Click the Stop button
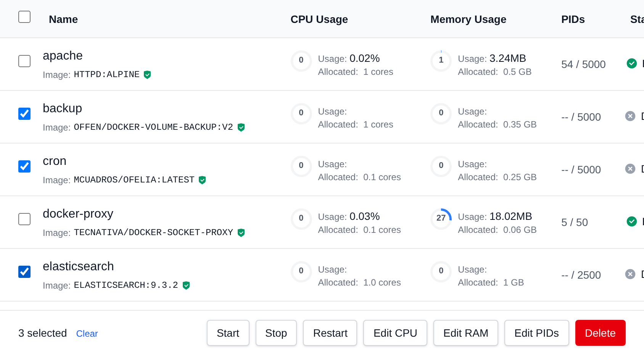Screen dimensions: 644x355 [x=276, y=333]
